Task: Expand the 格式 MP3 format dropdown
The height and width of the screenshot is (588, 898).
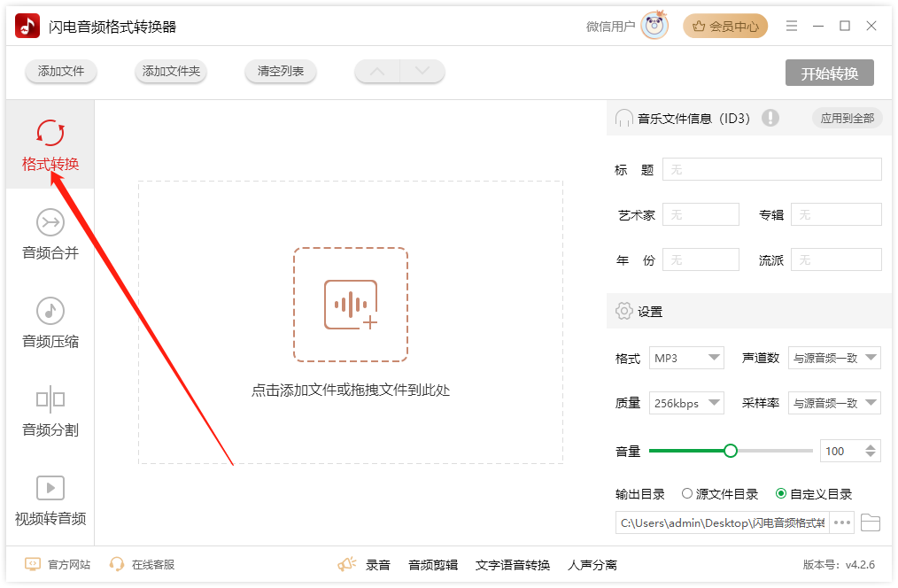Action: point(687,358)
